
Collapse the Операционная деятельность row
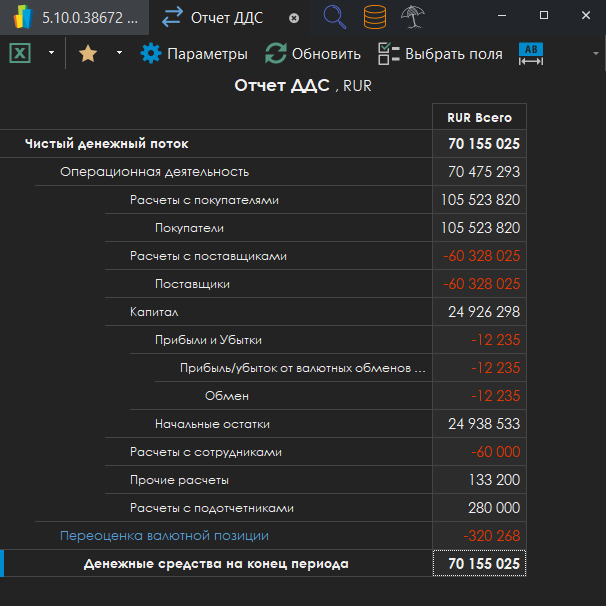click(x=154, y=172)
